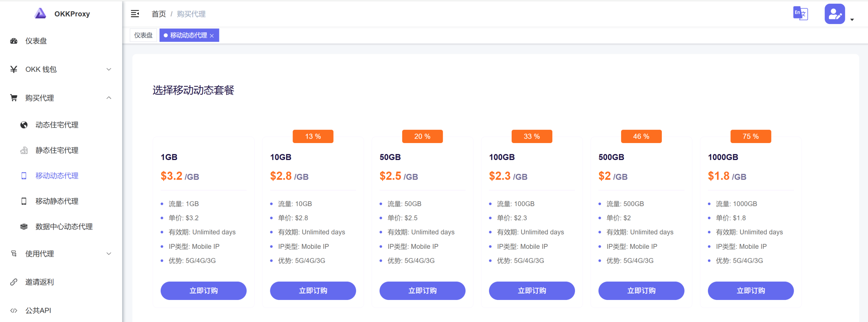The image size is (868, 322).
Task: Click the 数据中心动态代理 stack icon
Action: 24,226
